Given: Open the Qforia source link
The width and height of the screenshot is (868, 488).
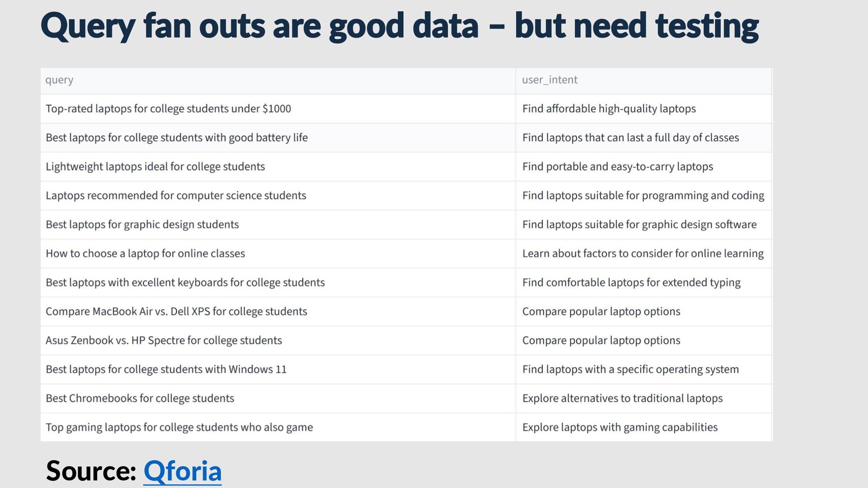Looking at the screenshot, I should (x=182, y=471).
